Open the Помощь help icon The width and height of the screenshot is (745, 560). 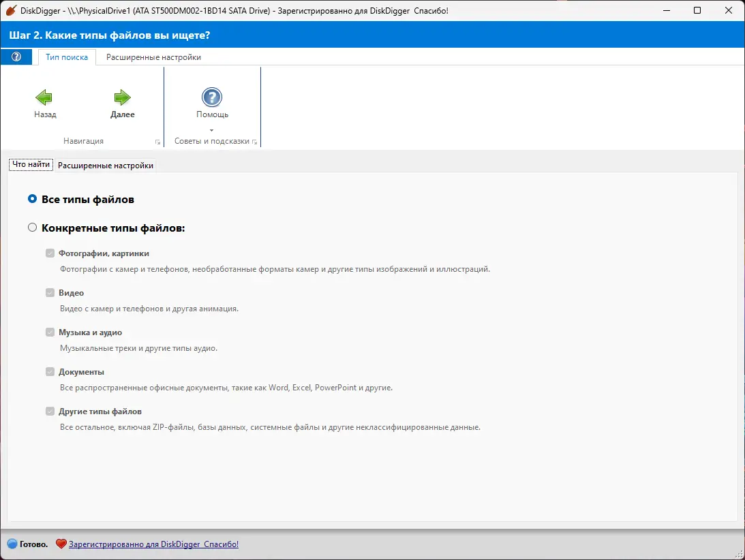(212, 97)
